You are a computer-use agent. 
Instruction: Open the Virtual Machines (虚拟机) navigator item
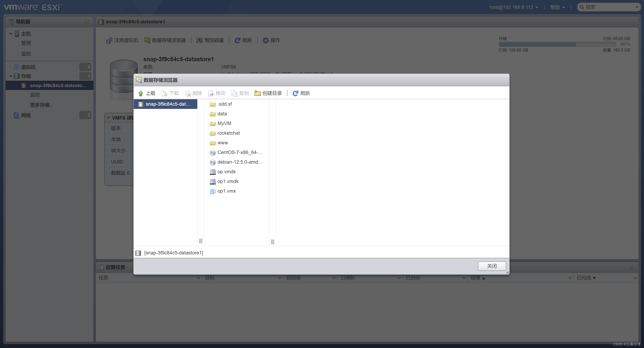[28, 67]
